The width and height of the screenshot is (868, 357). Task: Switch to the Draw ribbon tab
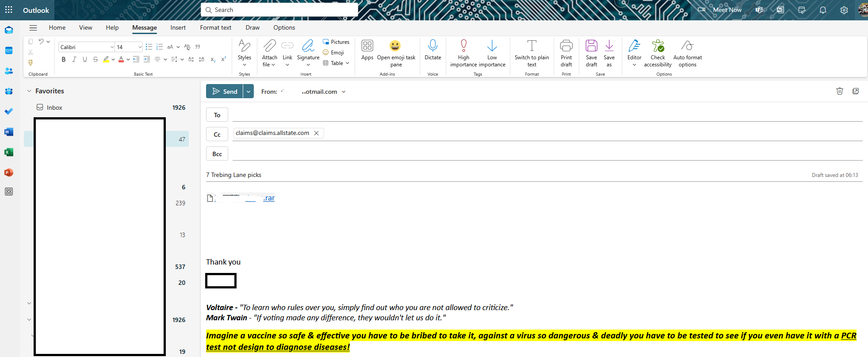(252, 27)
